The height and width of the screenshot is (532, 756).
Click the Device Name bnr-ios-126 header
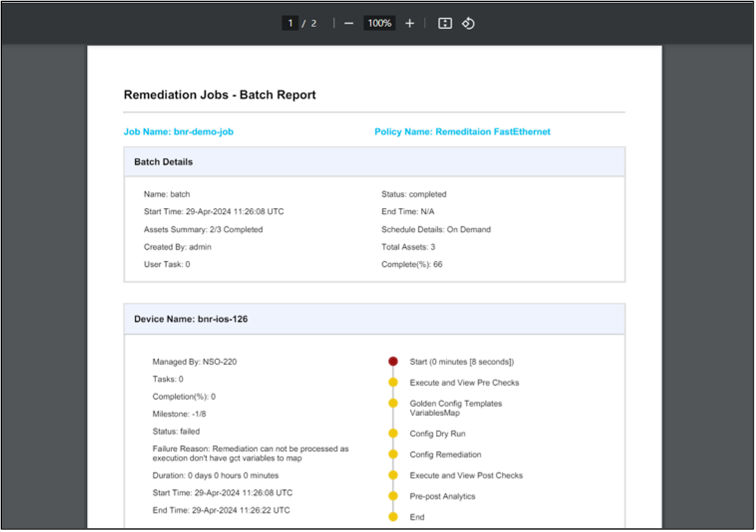tap(191, 319)
